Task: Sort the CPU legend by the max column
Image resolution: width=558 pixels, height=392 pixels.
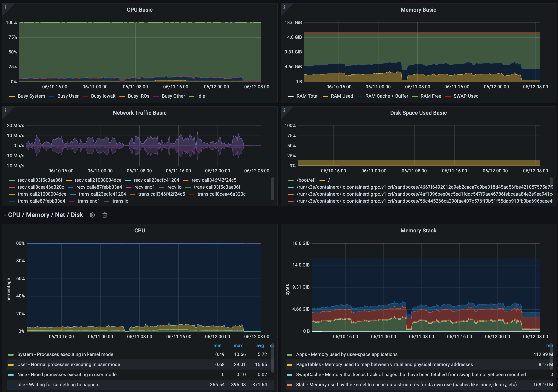Action: [238, 345]
